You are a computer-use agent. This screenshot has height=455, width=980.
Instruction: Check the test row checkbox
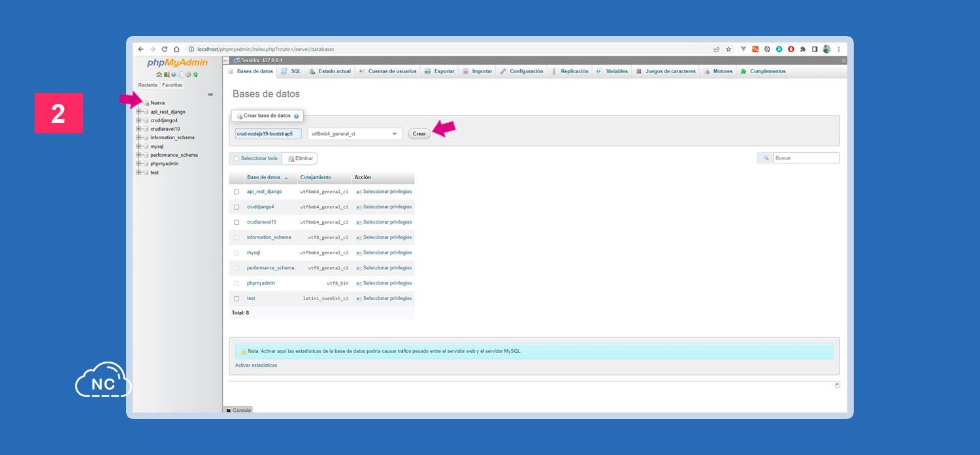pos(237,299)
